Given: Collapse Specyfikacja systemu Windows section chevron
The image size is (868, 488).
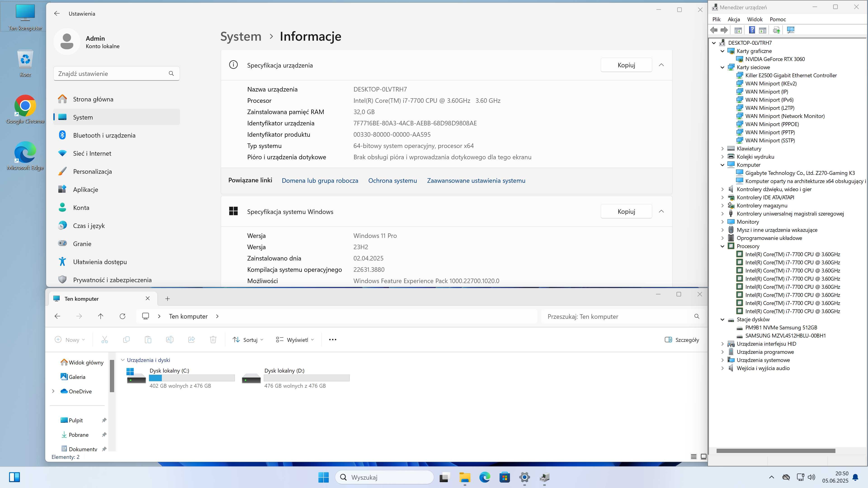Looking at the screenshot, I should pos(661,211).
